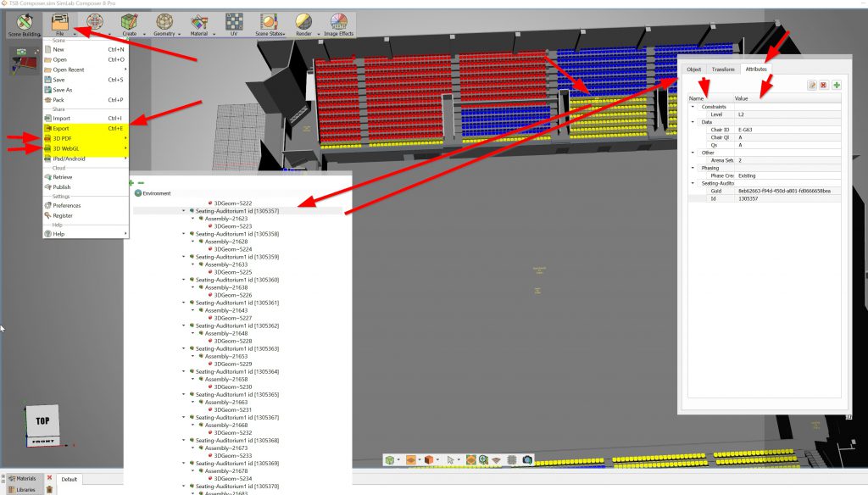Image resolution: width=868 pixels, height=495 pixels.
Task: Click the green plus add attribute icon
Action: point(836,86)
